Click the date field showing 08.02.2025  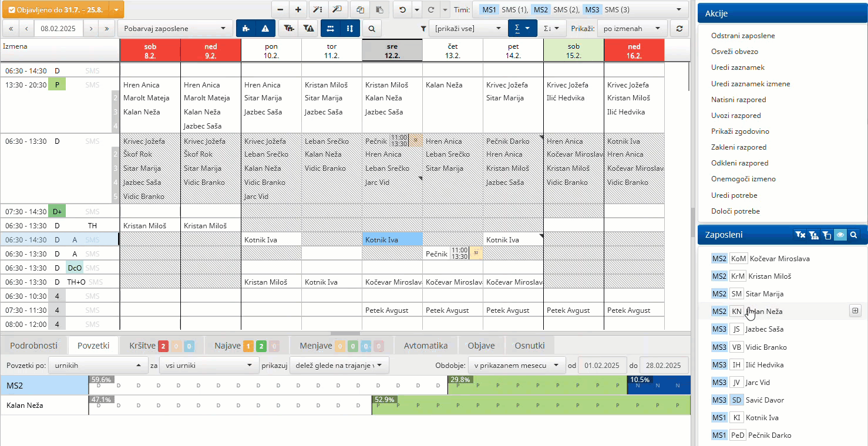point(58,28)
